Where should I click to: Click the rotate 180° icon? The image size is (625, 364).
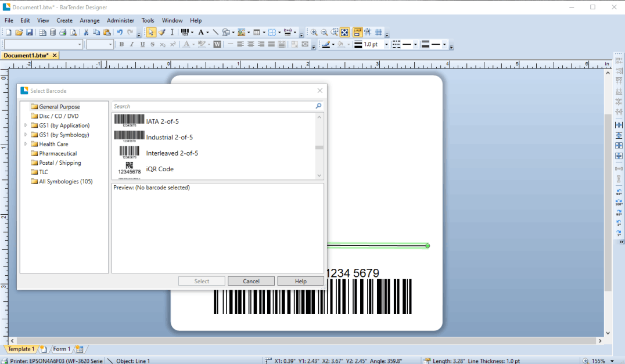[619, 203]
